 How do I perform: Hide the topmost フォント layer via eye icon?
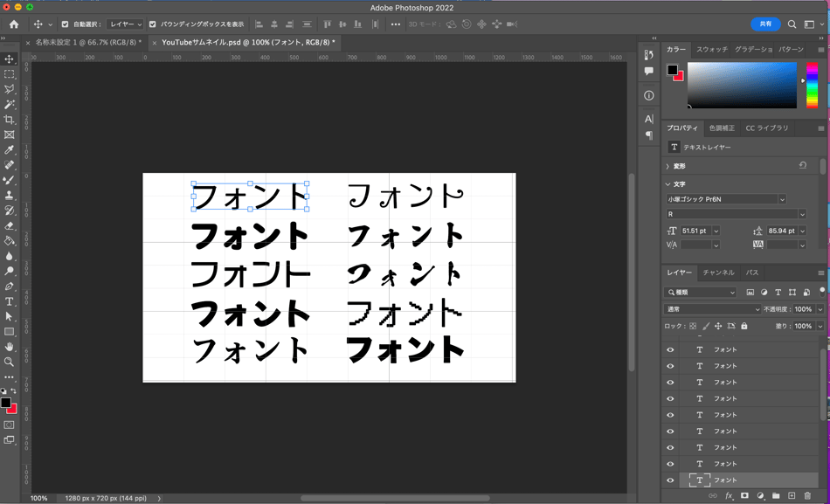point(670,349)
